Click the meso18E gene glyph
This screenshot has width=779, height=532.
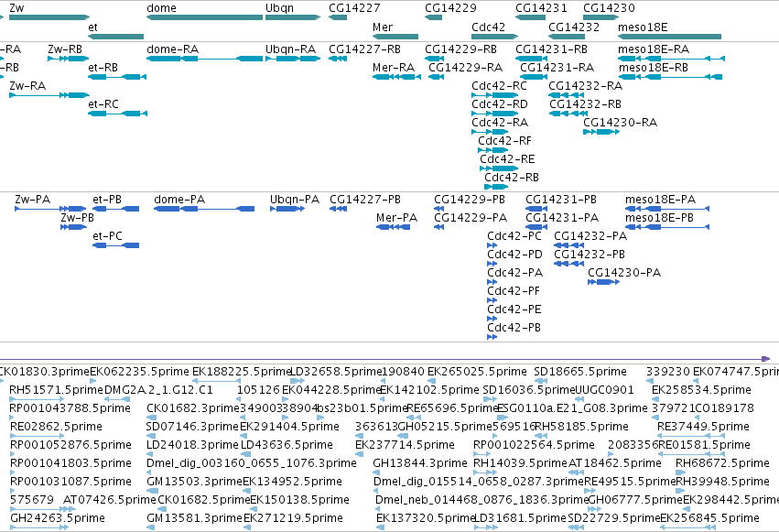[670, 37]
